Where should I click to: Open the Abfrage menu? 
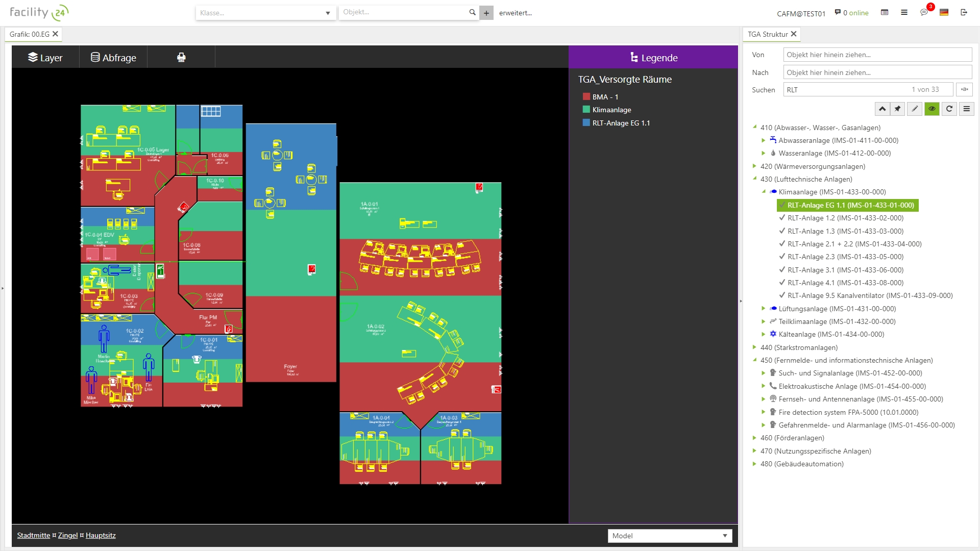click(x=113, y=58)
